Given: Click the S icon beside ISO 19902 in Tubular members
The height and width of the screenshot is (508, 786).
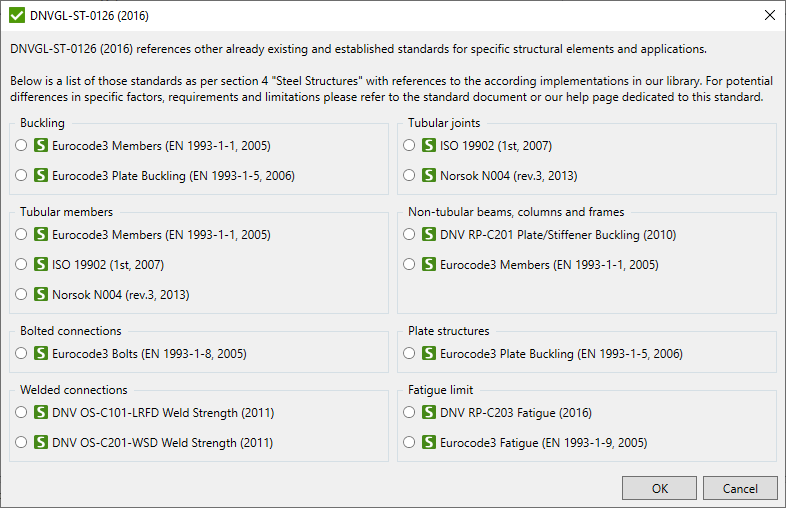Looking at the screenshot, I should 41,265.
